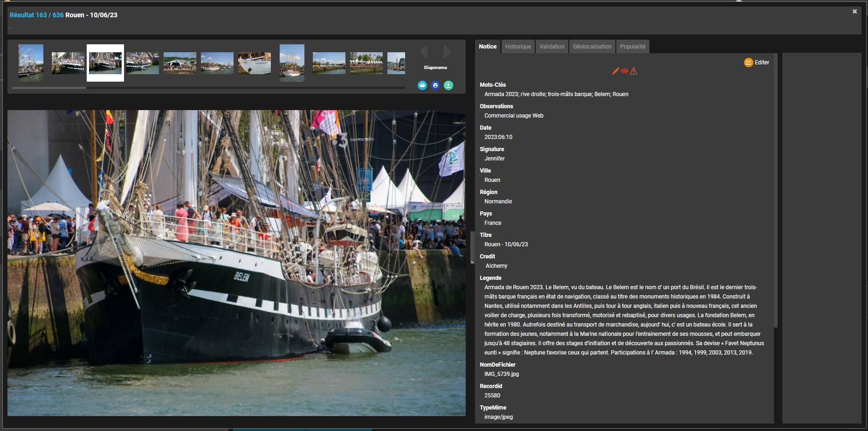868x431 pixels.
Task: Click the red pencil icon in Notice
Action: point(615,71)
